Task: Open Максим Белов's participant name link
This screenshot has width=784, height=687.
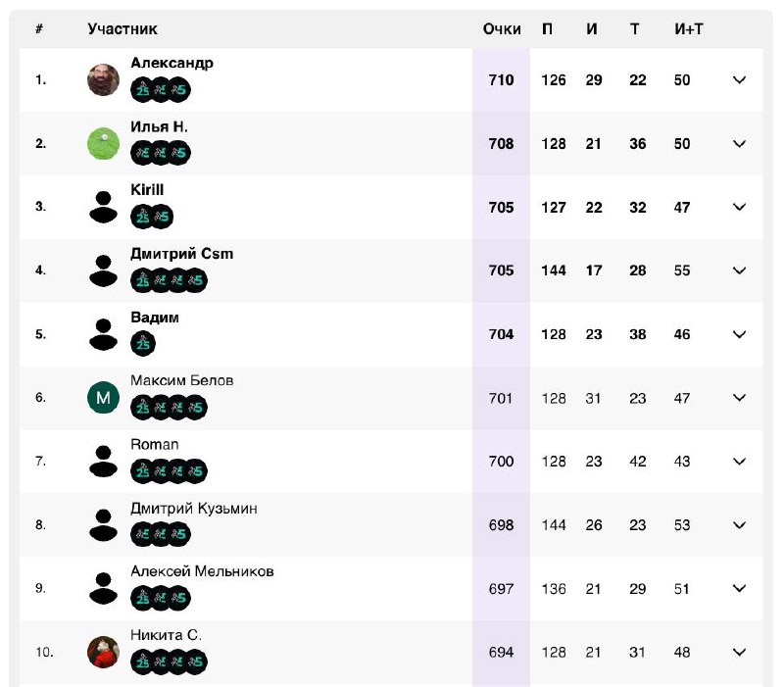Action: (182, 380)
